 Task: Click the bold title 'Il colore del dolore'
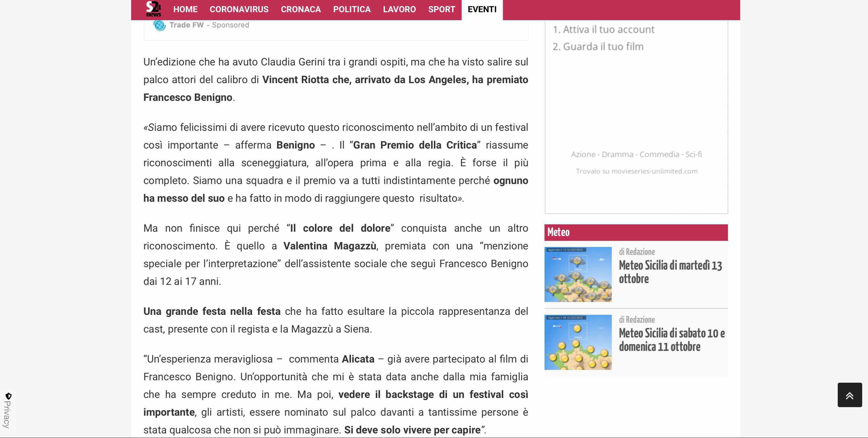click(x=340, y=228)
